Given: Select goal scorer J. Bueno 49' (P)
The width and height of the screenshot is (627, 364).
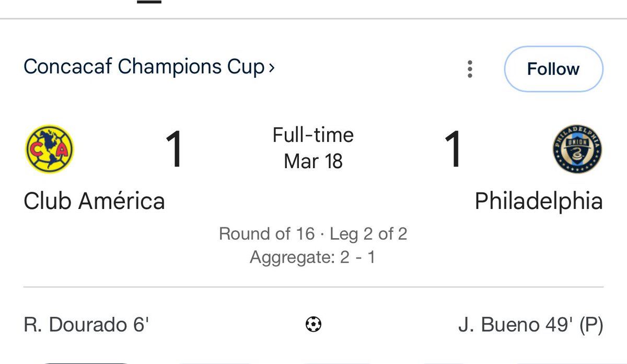Looking at the screenshot, I should pyautogui.click(x=530, y=325).
